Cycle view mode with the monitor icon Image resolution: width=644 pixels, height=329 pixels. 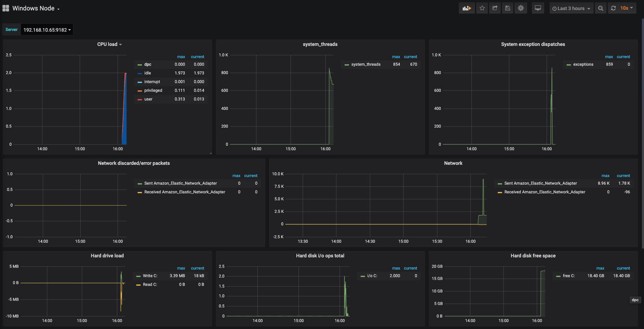(538, 8)
